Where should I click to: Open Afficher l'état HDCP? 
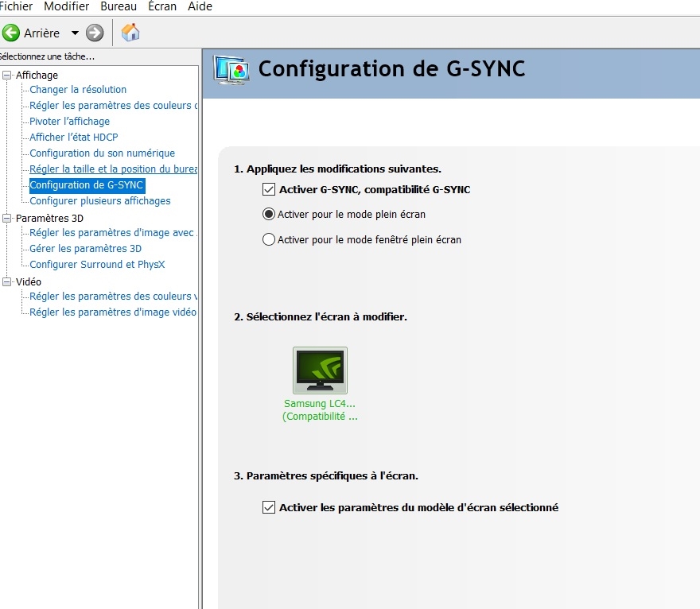point(74,137)
